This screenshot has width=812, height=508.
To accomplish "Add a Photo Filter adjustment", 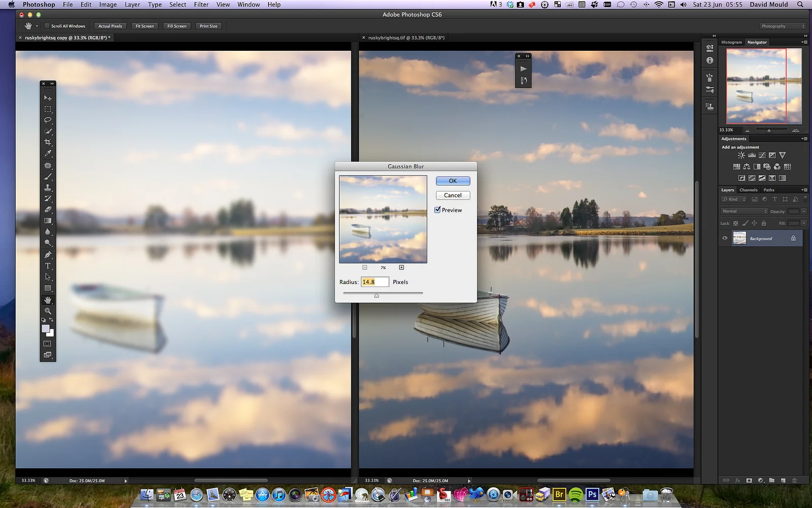I will coord(767,167).
